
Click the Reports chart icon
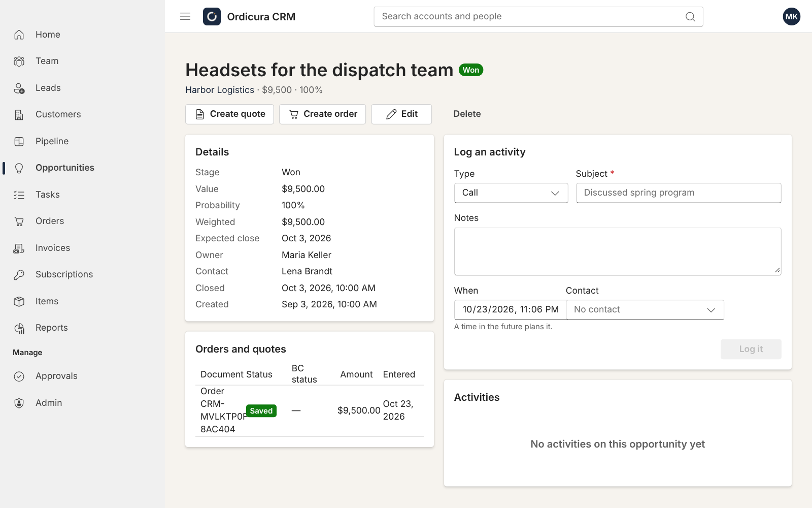coord(19,328)
